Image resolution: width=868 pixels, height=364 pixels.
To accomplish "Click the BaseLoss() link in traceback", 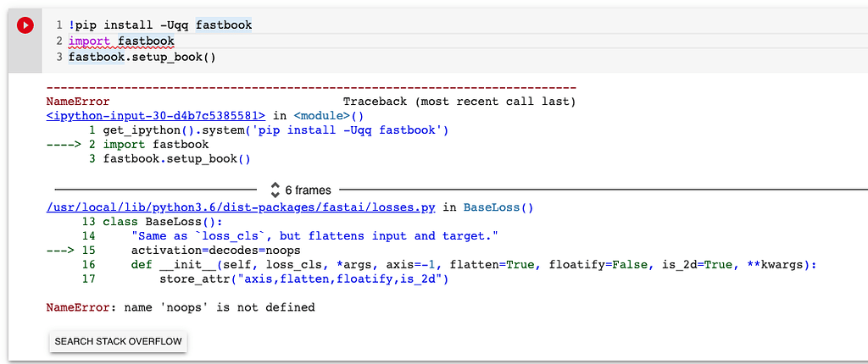I will tap(498, 207).
